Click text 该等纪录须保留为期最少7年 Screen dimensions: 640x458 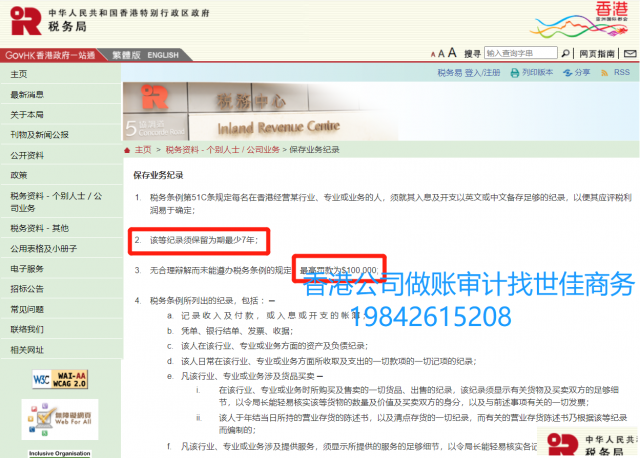[x=204, y=240]
